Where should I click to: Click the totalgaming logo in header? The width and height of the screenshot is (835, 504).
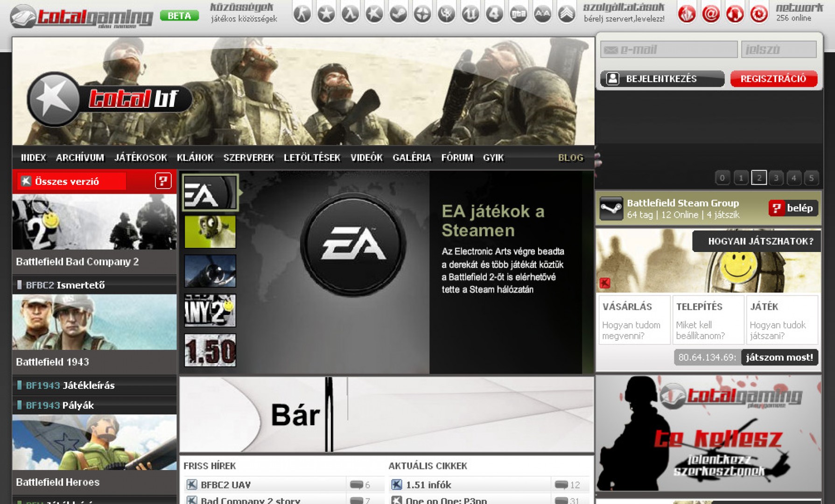(x=81, y=16)
